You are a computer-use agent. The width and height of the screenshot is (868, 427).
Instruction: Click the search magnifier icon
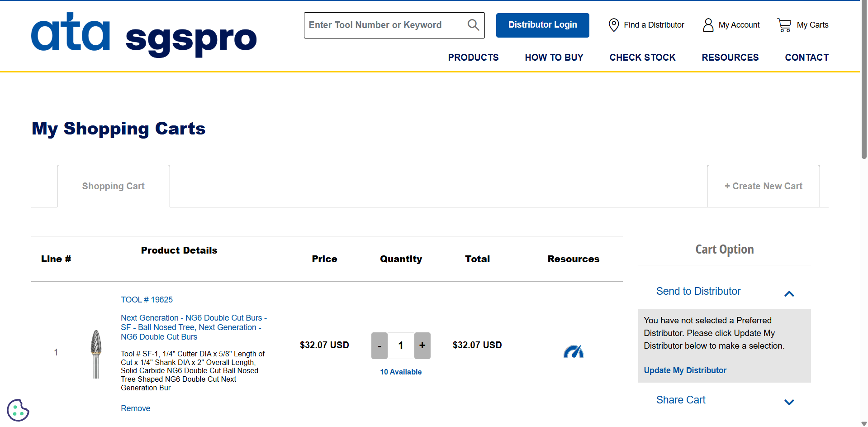click(473, 25)
